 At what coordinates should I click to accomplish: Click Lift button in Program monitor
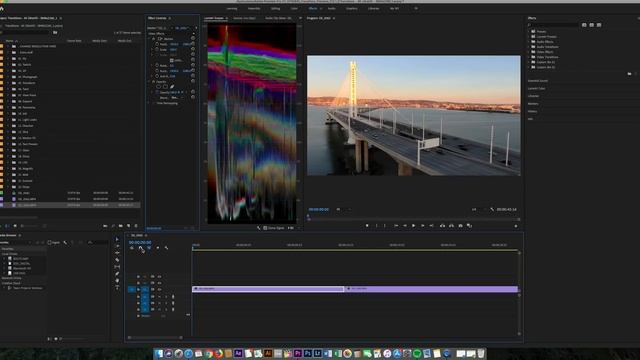442,226
